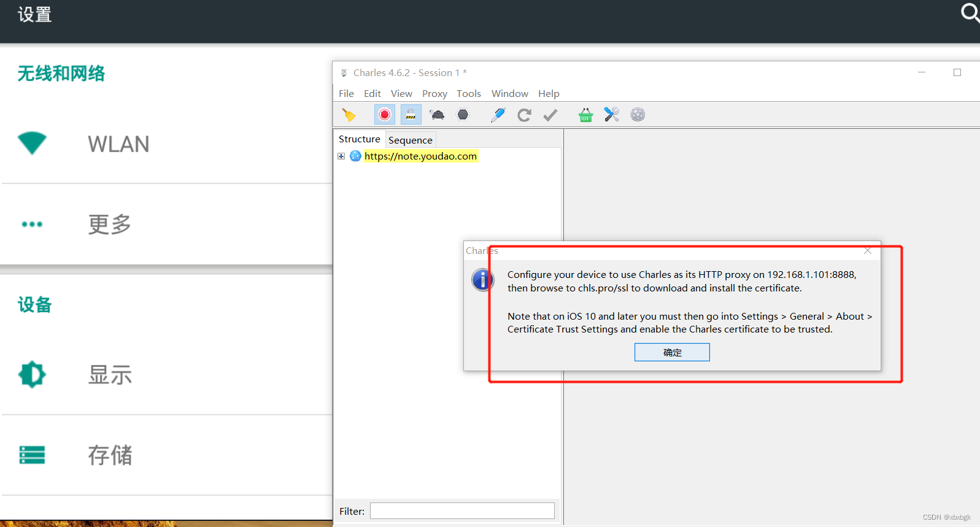The image size is (980, 527).
Task: Open the Help menu
Action: [x=549, y=93]
